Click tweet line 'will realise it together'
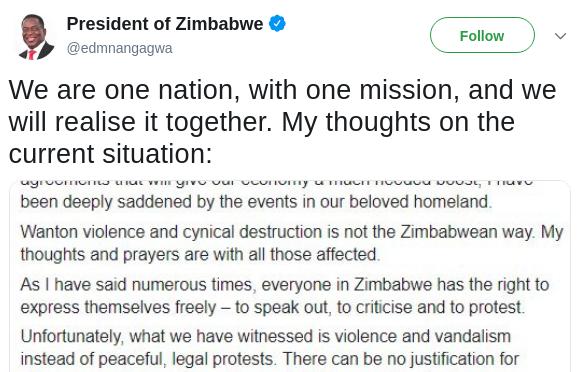Viewport: 579px width, 372px height. (261, 122)
